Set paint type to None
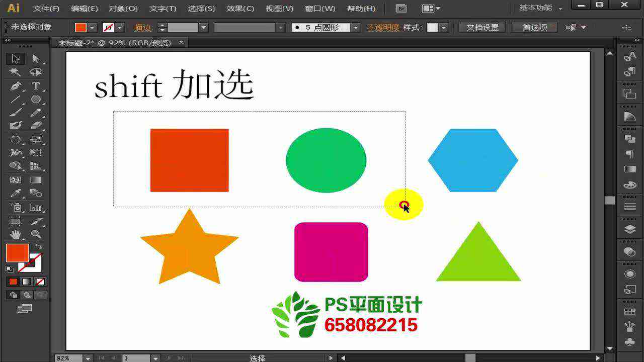This screenshot has height=362, width=644. click(x=40, y=282)
